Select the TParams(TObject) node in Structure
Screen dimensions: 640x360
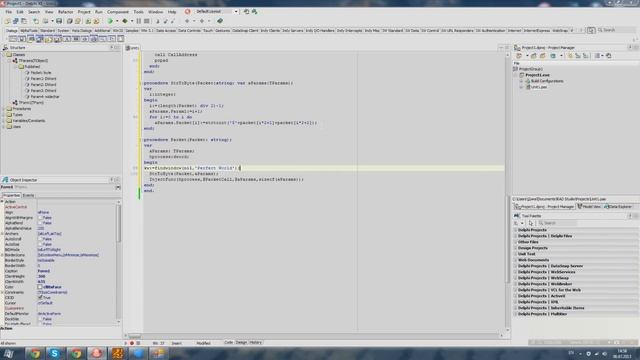tap(33, 61)
